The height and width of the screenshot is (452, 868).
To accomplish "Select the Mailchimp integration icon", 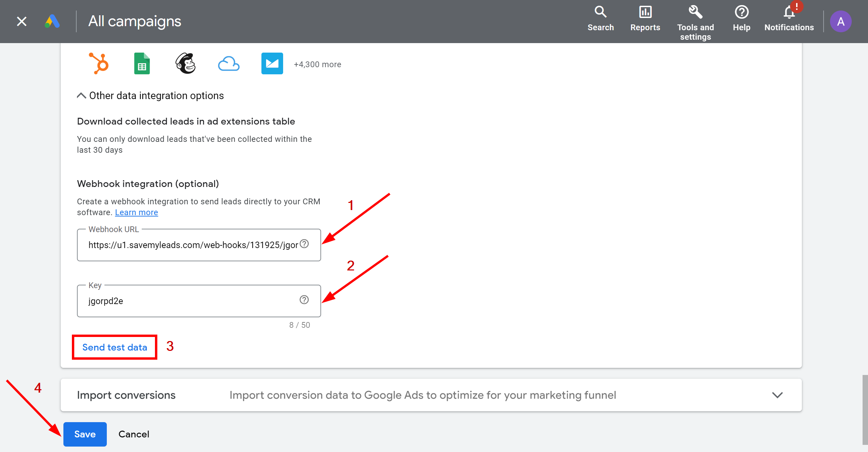I will point(185,63).
